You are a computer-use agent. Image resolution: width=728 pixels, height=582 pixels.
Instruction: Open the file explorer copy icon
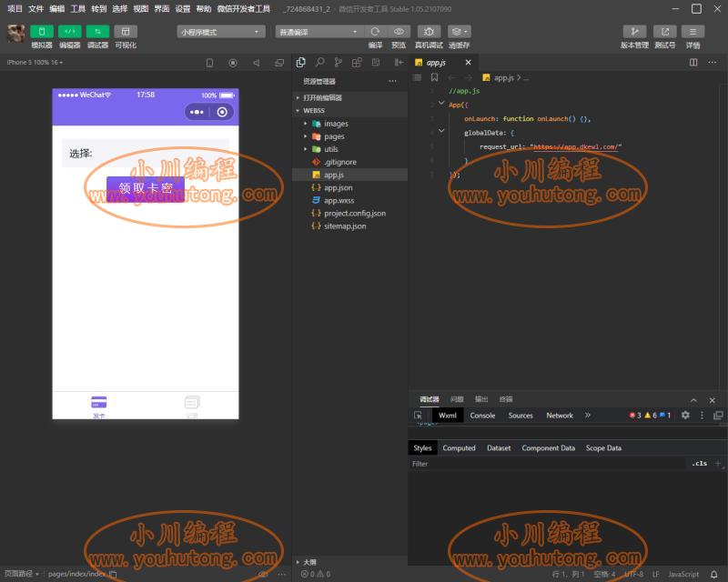301,62
